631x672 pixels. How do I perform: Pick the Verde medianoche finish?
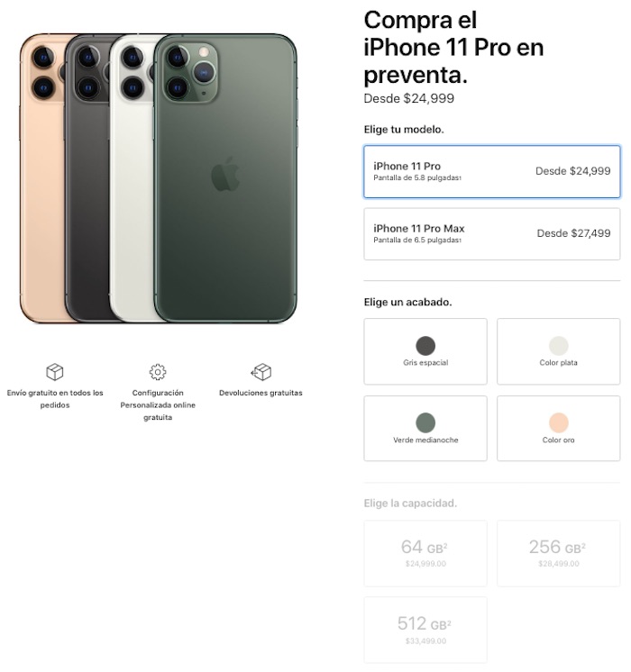tap(425, 428)
